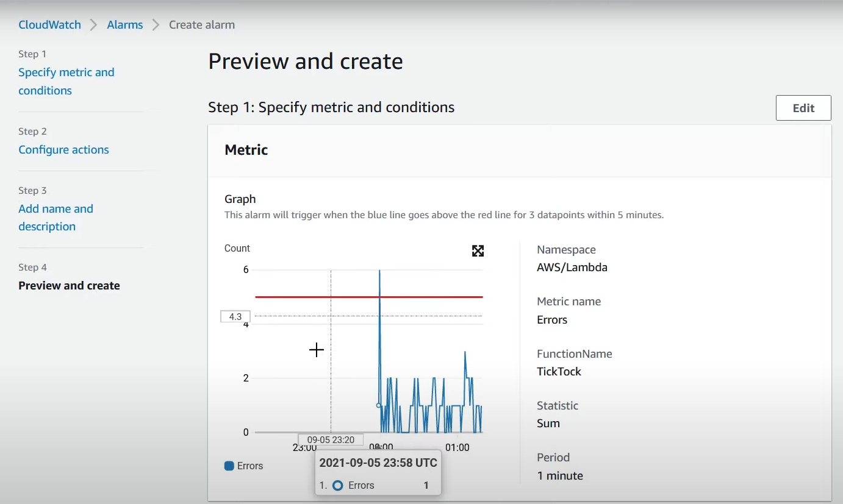
Task: Click the 09-05 23:20 crosshair time label
Action: coord(331,439)
